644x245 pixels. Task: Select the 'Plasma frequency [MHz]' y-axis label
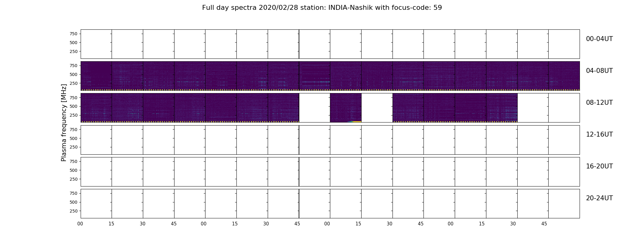[64, 123]
